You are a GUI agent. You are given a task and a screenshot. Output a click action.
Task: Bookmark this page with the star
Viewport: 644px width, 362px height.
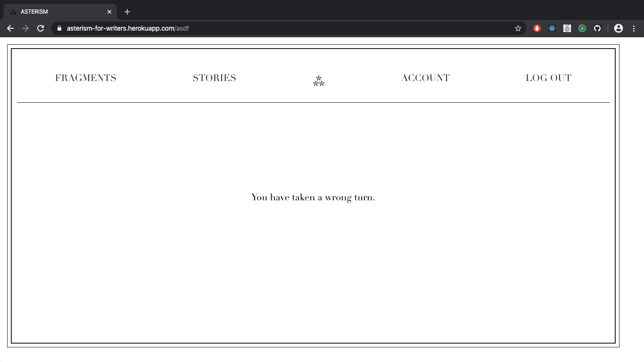pyautogui.click(x=518, y=28)
